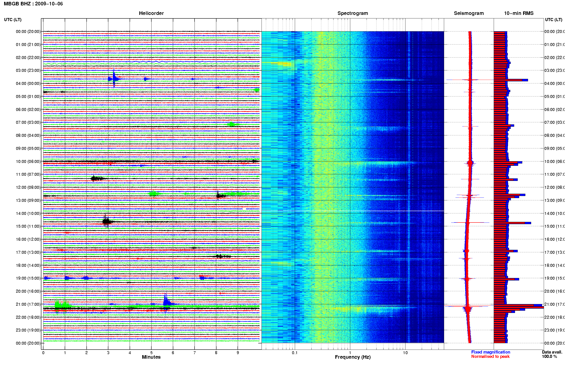This screenshot has height=368, width=588.
Task: Click left axis label '16:00 (12:00)'
Action: tap(28, 239)
